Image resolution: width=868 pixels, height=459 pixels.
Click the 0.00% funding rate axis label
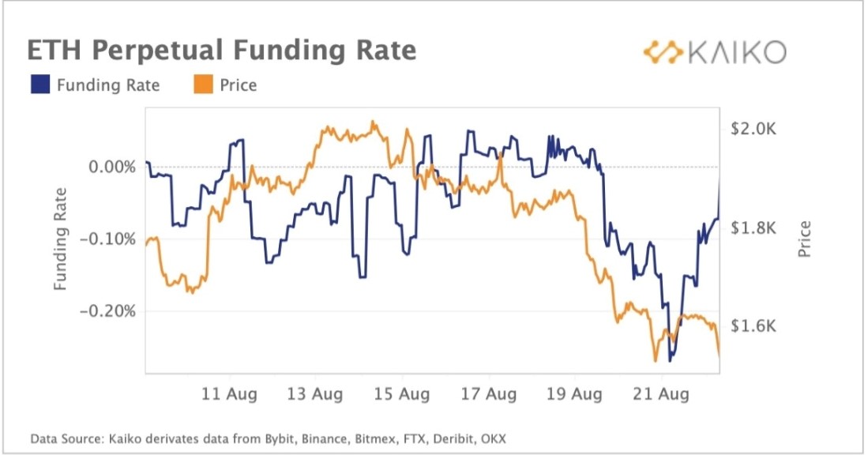click(112, 167)
